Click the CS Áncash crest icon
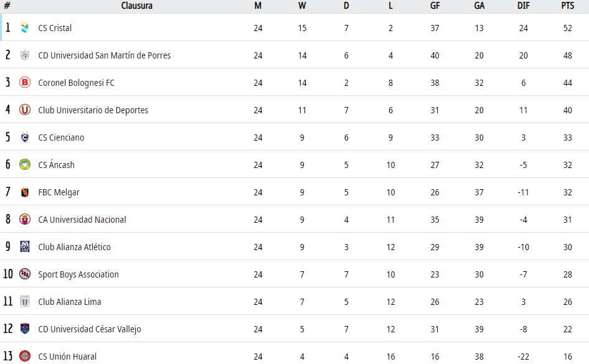 click(25, 165)
